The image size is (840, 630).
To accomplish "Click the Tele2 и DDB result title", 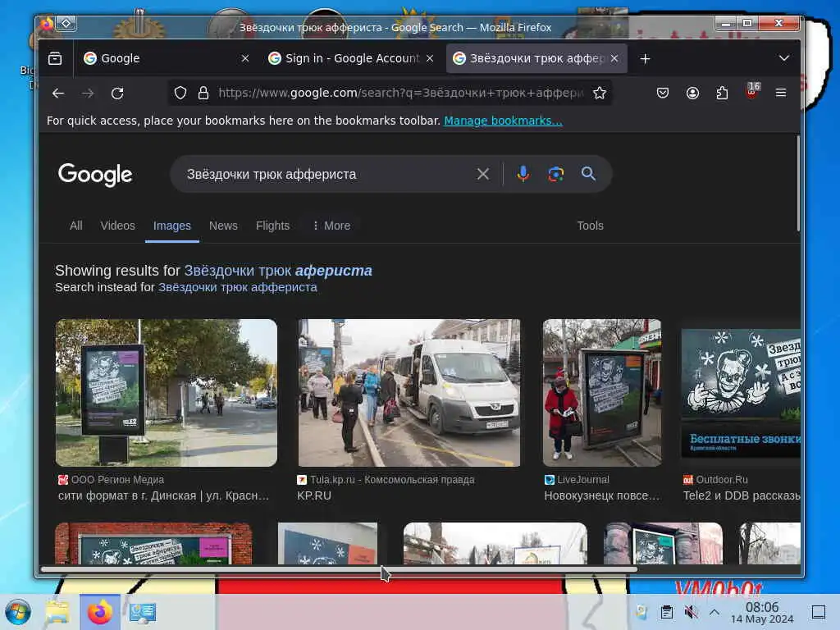I will tap(742, 496).
